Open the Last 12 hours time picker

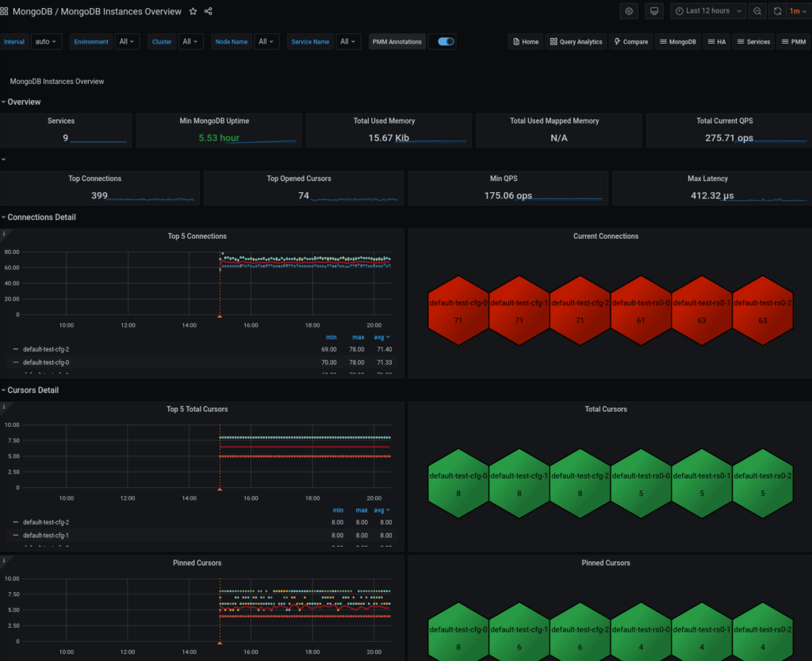pos(707,11)
